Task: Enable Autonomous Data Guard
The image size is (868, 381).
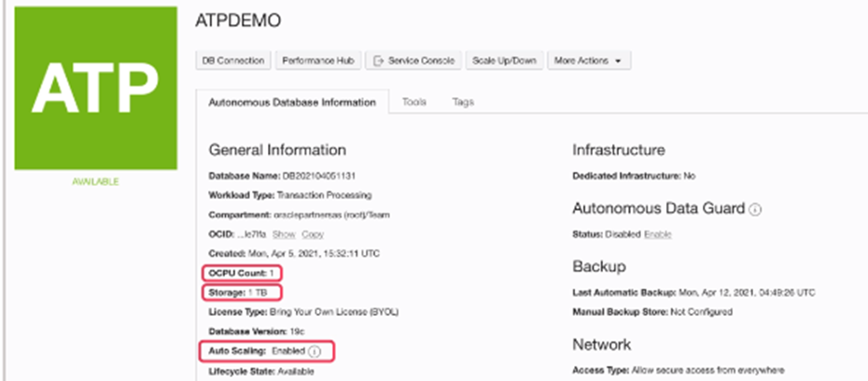Action: tap(658, 234)
